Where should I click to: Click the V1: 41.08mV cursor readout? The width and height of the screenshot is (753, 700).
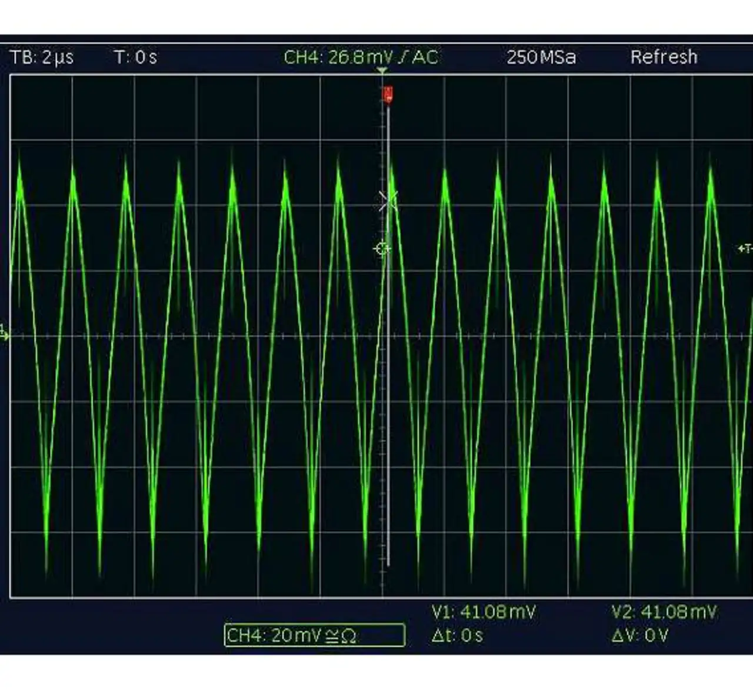[484, 612]
